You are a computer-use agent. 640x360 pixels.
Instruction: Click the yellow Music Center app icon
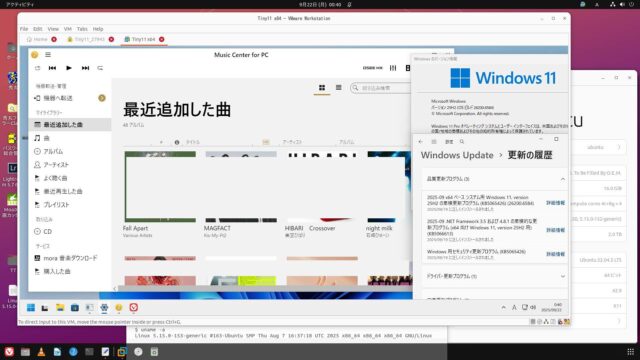pyautogui.click(x=35, y=55)
